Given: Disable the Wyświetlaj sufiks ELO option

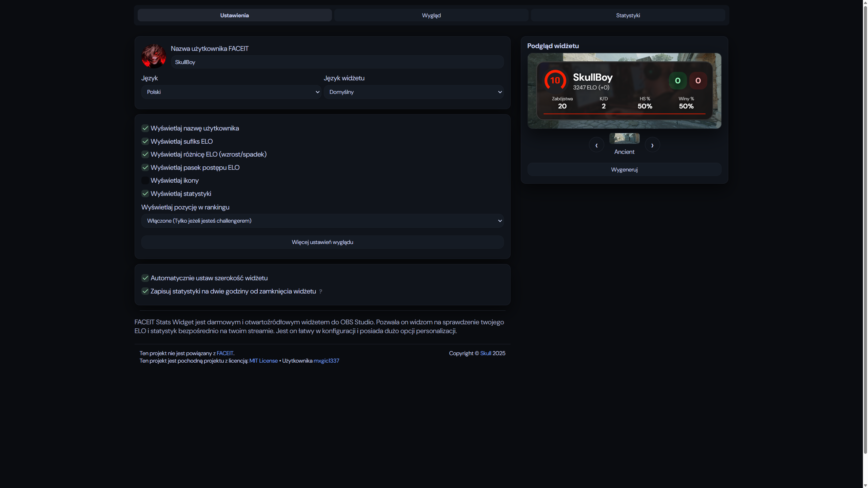Looking at the screenshot, I should 145,141.
